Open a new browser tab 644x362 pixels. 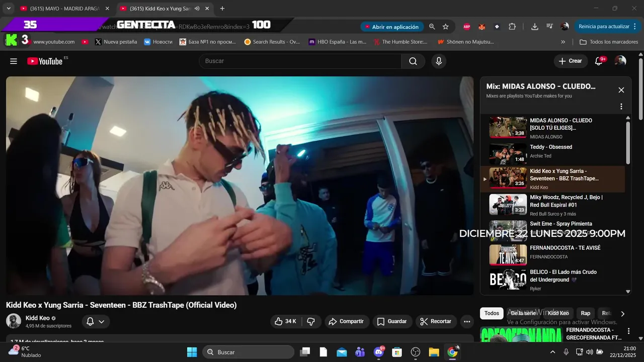tap(222, 9)
